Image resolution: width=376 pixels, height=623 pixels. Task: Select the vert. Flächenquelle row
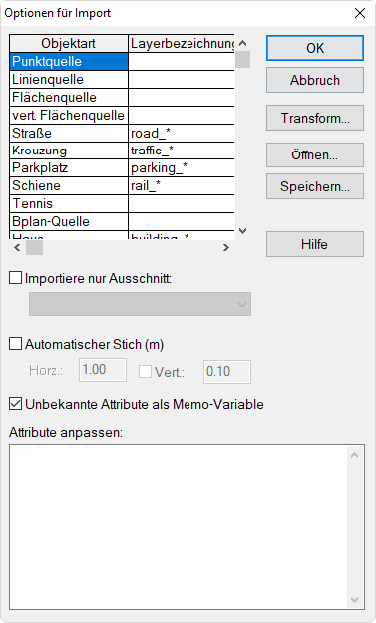coord(122,115)
